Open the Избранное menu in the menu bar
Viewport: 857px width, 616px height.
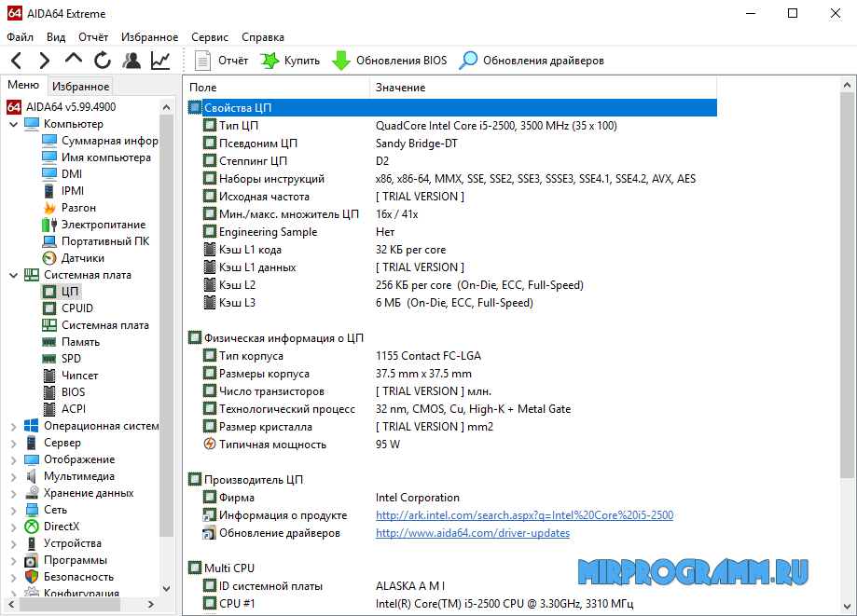150,37
